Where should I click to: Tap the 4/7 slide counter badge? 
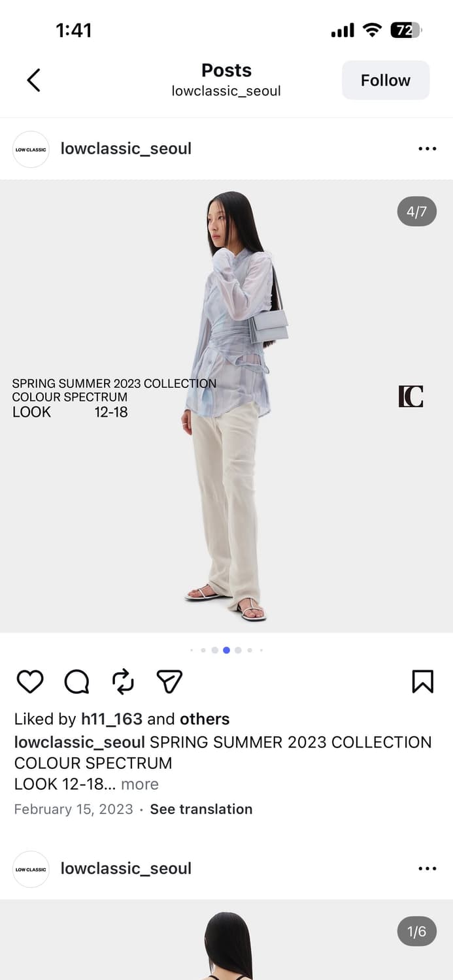coord(416,211)
